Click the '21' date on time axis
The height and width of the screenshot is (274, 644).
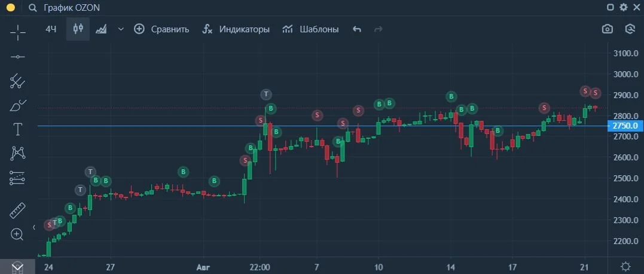tap(585, 267)
